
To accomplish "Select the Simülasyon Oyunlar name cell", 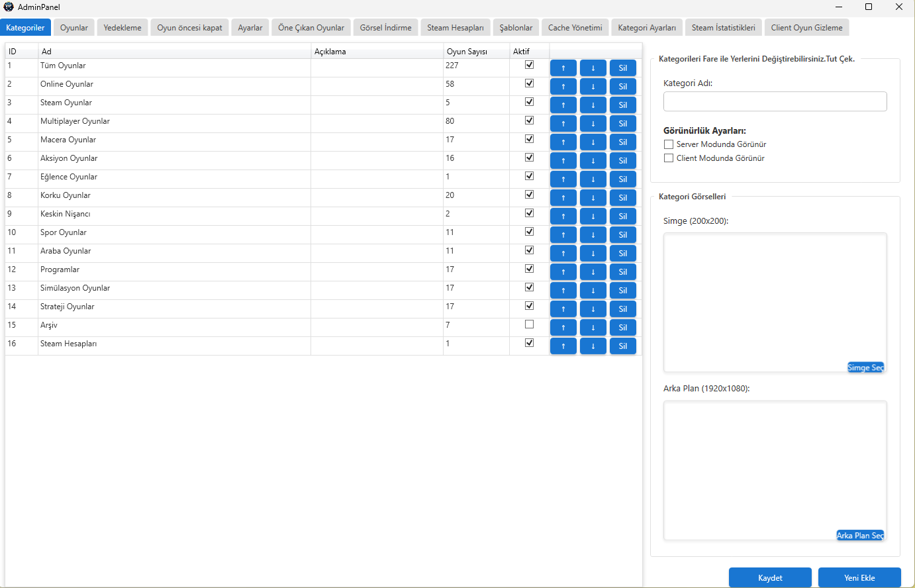I will coord(175,290).
